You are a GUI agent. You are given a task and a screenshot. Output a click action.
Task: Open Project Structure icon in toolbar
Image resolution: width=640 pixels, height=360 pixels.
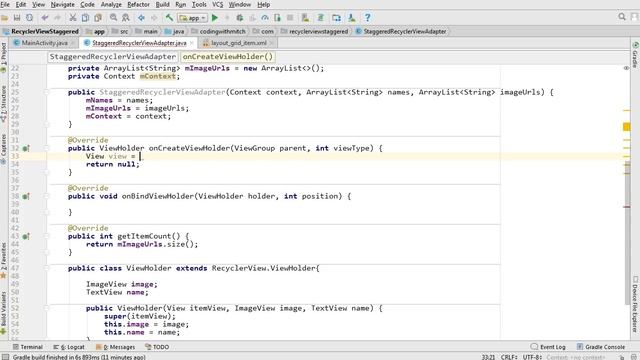click(336, 18)
